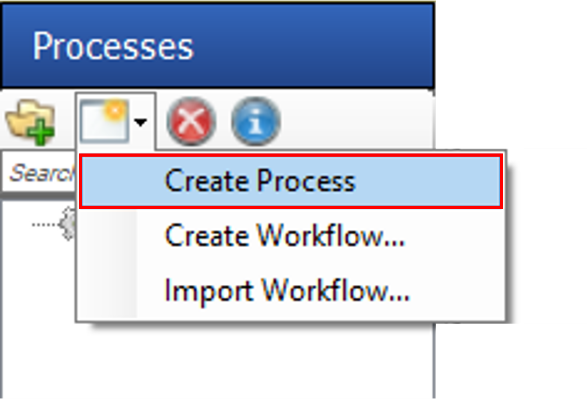Click the green plus badge on the folder icon
The width and height of the screenshot is (587, 399).
42,133
